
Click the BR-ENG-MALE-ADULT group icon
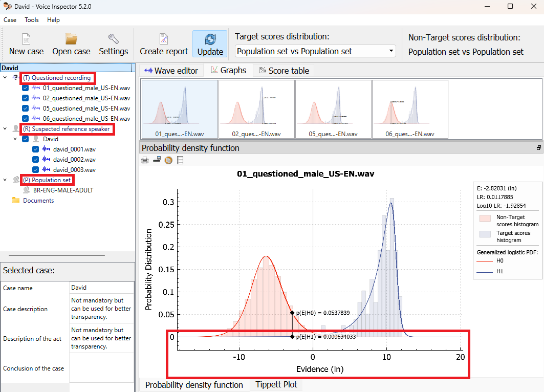(26, 190)
